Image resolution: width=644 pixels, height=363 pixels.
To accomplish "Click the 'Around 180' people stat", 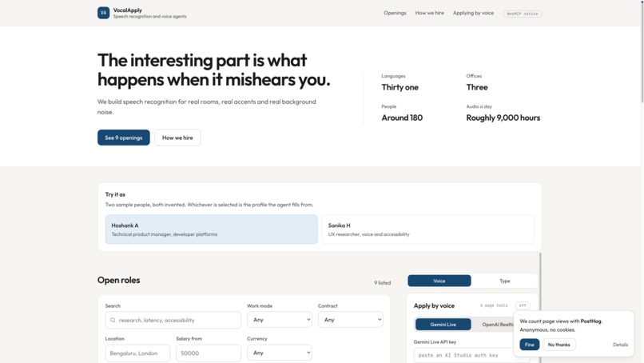I will [x=402, y=118].
